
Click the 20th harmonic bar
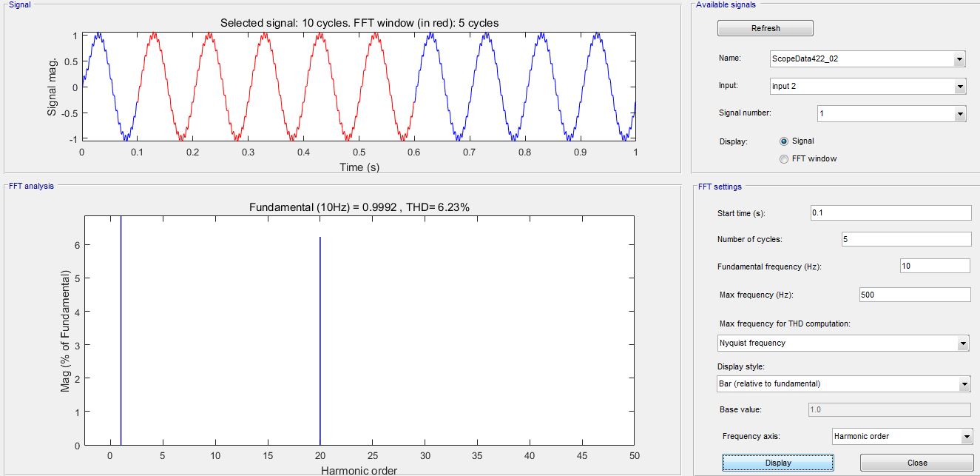(x=318, y=333)
